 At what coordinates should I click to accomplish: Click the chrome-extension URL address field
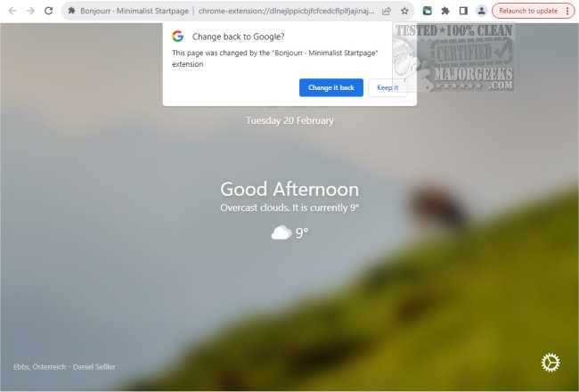point(286,11)
